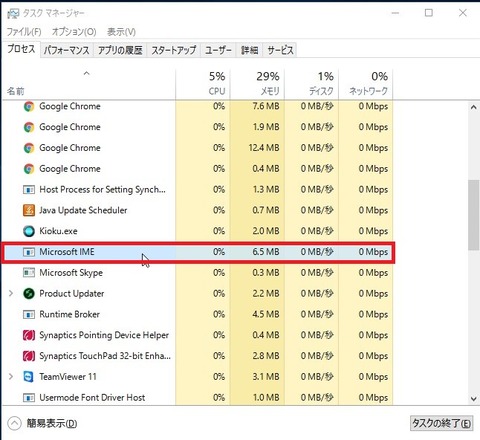Switch to the 詳細 tab

250,50
